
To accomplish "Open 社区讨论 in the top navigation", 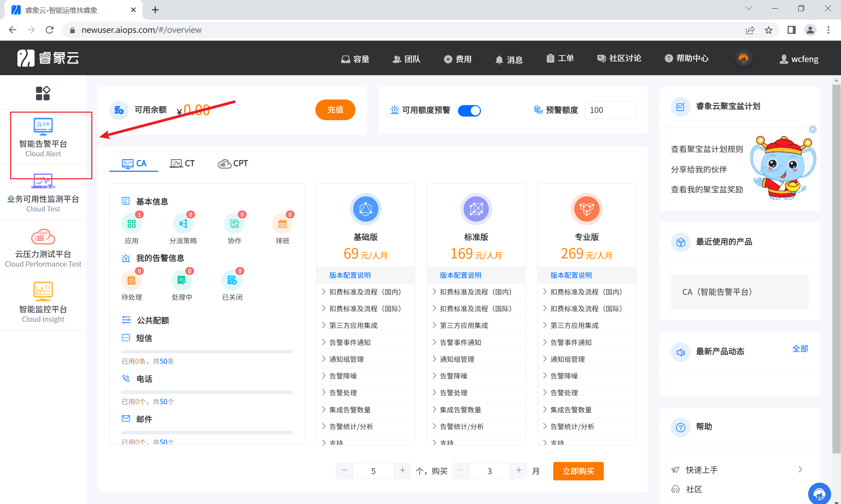I will [x=619, y=58].
